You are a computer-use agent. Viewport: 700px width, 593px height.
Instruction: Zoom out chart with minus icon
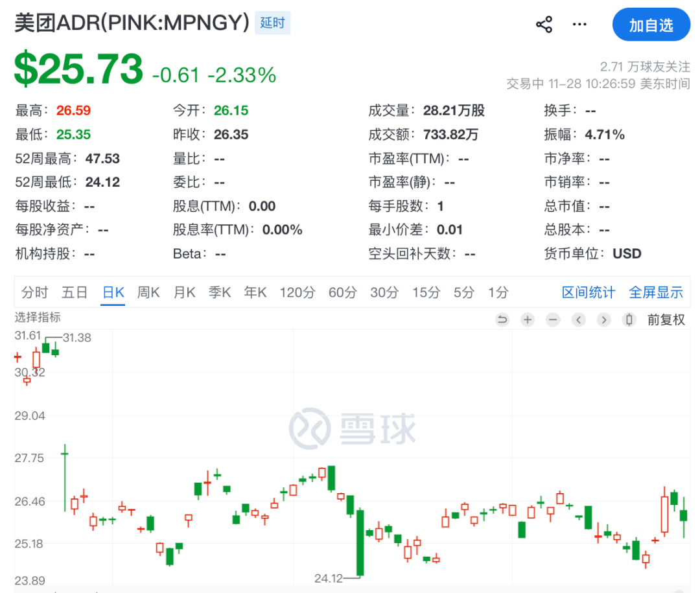pos(553,320)
